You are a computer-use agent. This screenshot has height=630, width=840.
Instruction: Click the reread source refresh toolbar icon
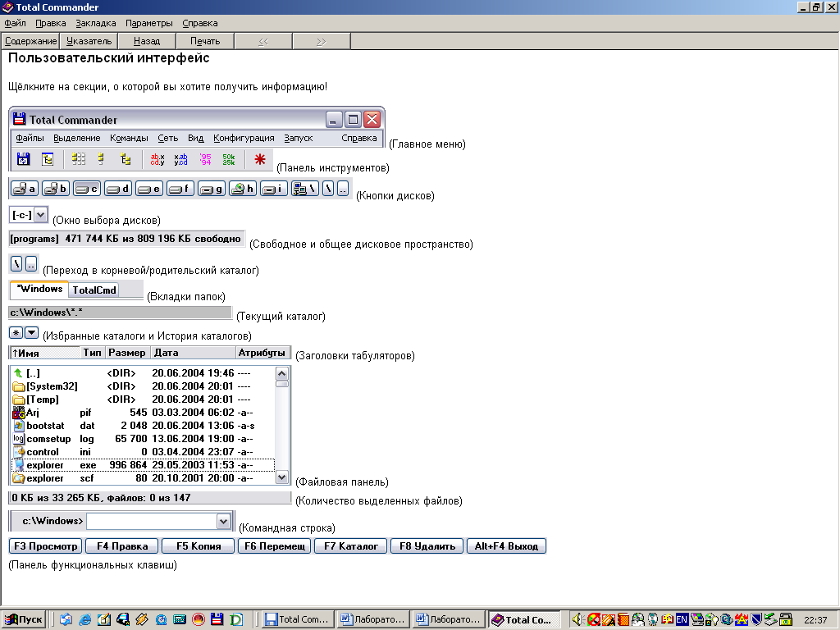click(x=23, y=159)
